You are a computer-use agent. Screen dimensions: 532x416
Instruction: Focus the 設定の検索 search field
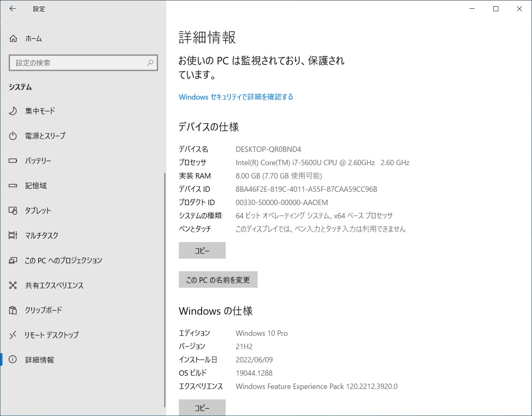coord(79,63)
